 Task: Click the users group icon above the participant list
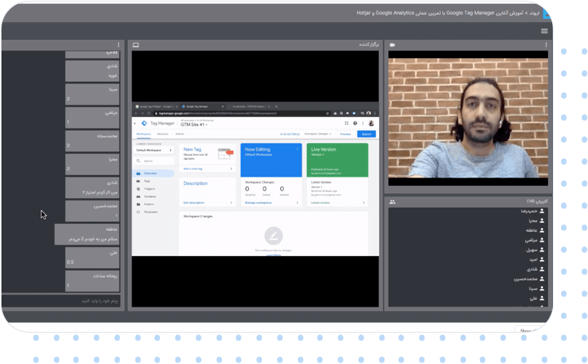click(x=392, y=202)
